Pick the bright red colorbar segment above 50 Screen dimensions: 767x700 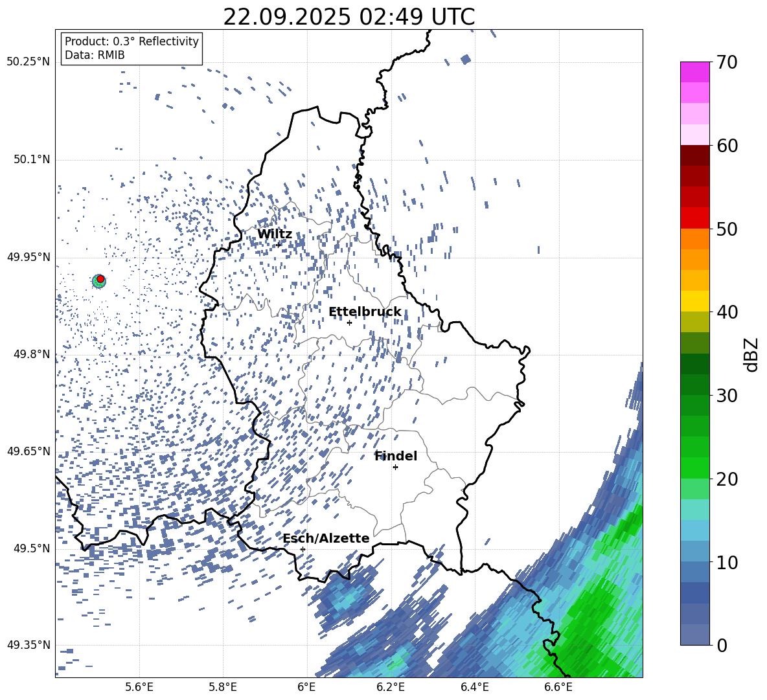click(x=694, y=218)
